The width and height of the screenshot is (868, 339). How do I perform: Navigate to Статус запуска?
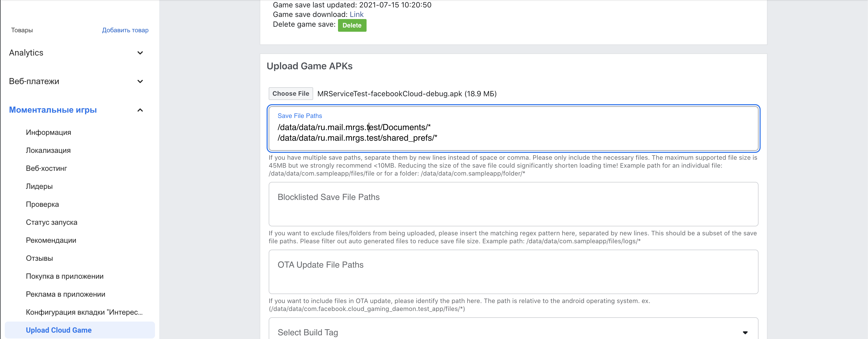(51, 222)
